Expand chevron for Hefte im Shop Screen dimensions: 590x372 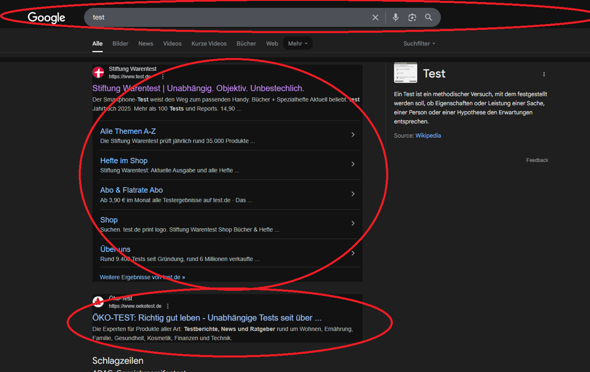[353, 164]
